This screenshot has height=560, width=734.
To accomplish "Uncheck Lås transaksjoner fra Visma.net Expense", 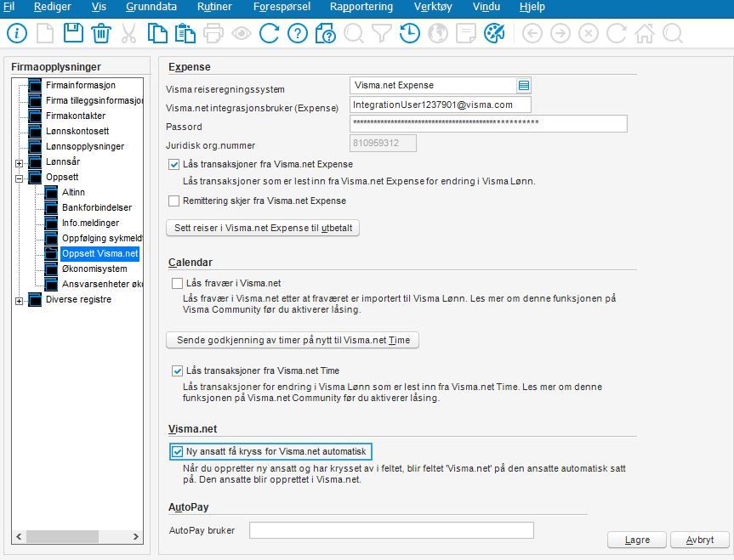I will [174, 164].
